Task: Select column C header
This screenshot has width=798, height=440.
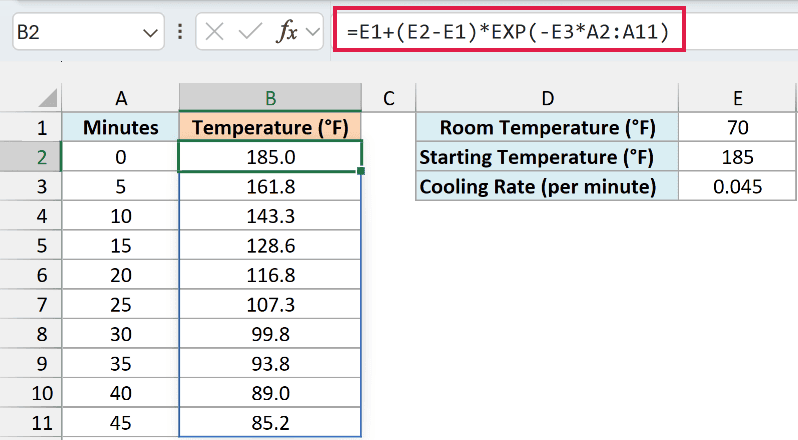Action: click(389, 98)
